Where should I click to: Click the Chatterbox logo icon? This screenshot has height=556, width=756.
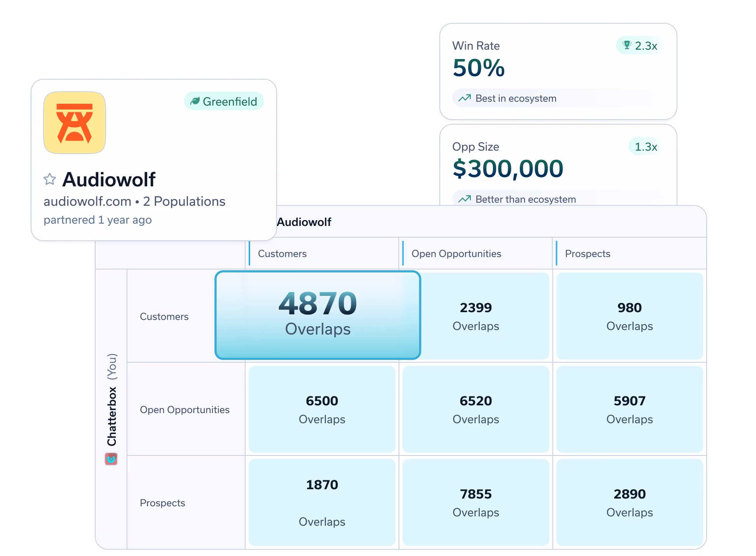tap(111, 459)
